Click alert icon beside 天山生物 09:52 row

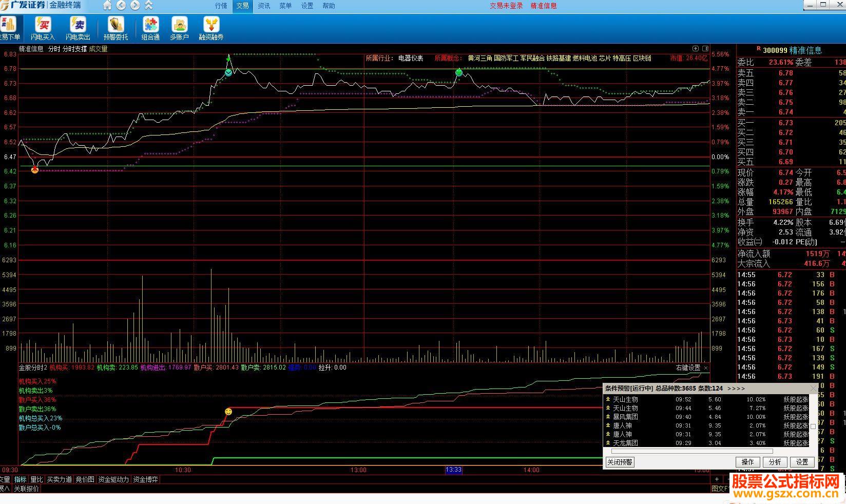tap(608, 399)
